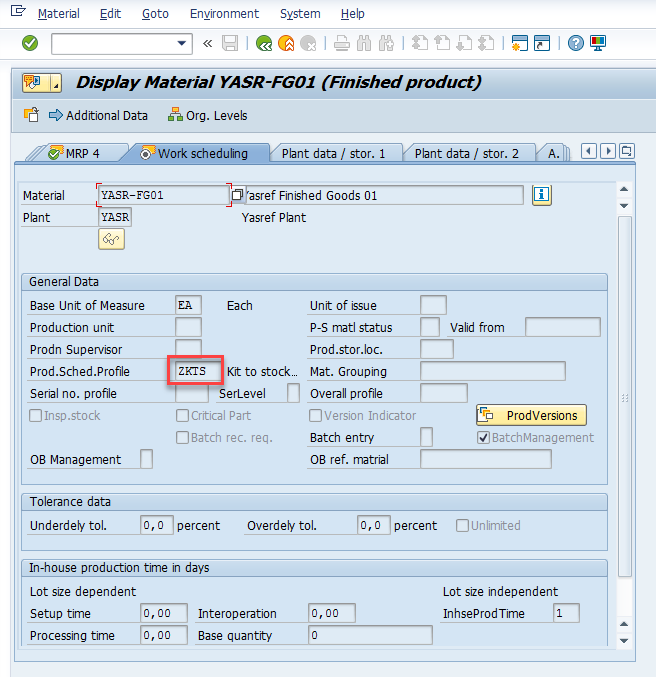Click the grey Cancel icon
The width and height of the screenshot is (656, 677).
(308, 43)
